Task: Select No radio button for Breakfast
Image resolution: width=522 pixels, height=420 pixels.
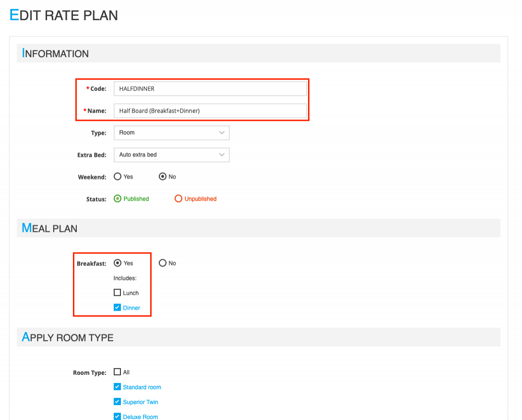Action: (x=163, y=263)
